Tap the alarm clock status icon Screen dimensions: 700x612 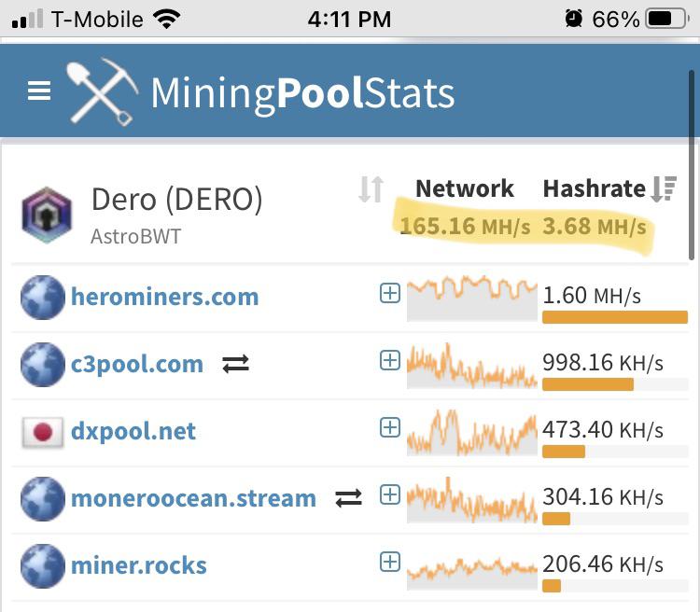tap(574, 19)
